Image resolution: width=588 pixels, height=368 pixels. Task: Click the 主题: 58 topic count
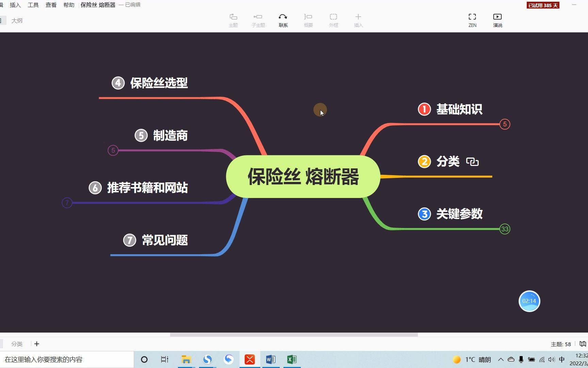[561, 344]
